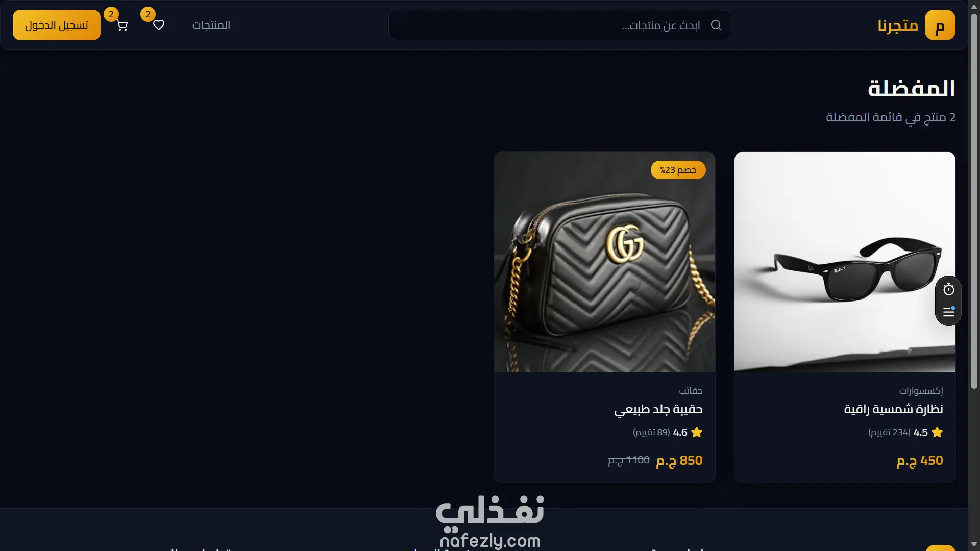
Task: Open the favorites heart icon
Action: (x=159, y=25)
